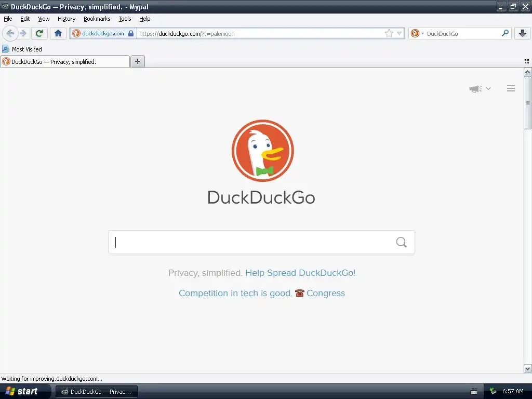
Task: Open the Help menu
Action: click(145, 19)
